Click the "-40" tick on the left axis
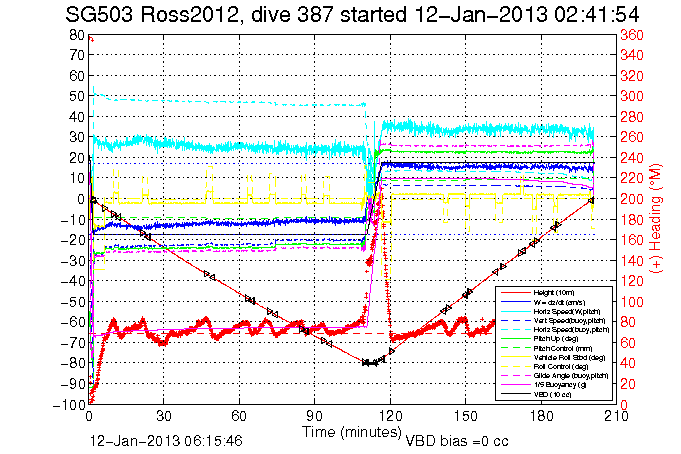The width and height of the screenshot is (681, 454). click(x=72, y=282)
